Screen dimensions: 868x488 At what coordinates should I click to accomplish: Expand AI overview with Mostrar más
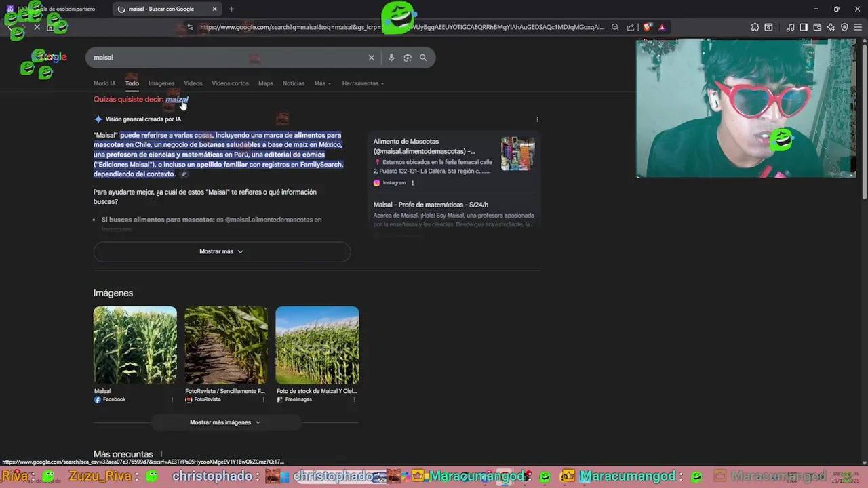pos(222,251)
